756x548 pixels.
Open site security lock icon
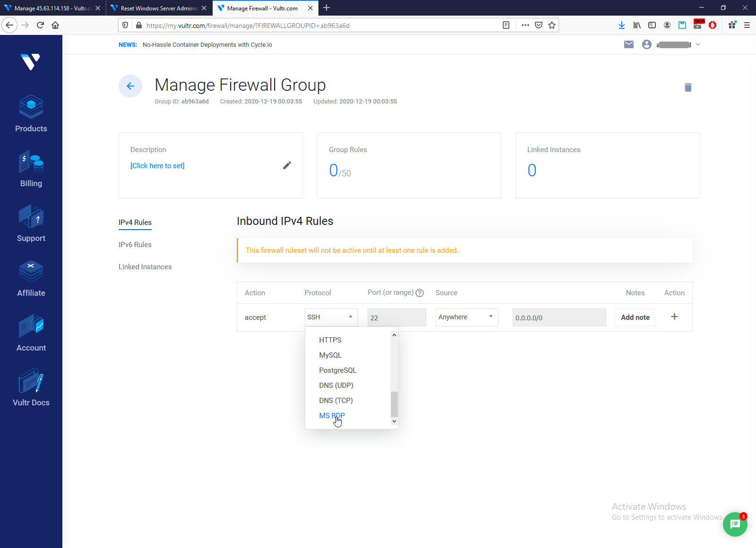pyautogui.click(x=138, y=25)
